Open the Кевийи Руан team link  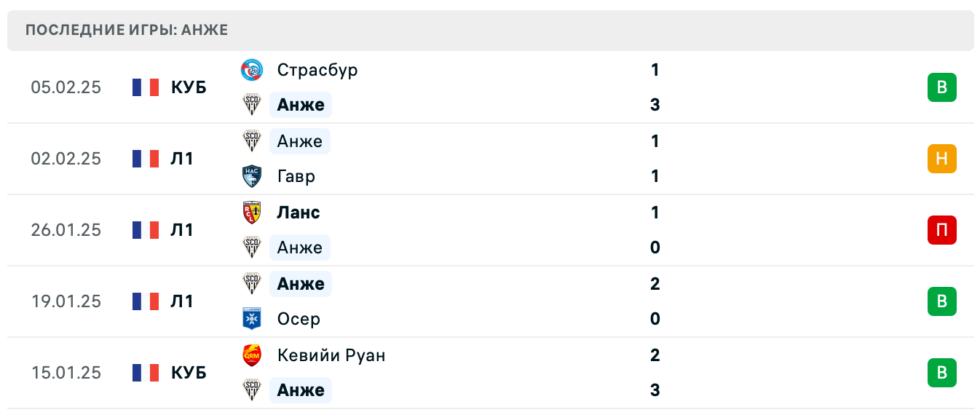(x=331, y=355)
